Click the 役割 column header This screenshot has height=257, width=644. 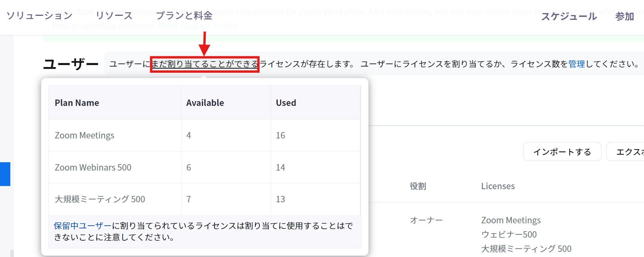coord(418,186)
